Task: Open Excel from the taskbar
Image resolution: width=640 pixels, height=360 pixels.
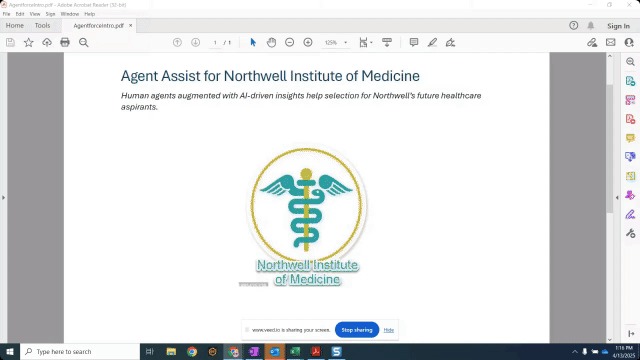Action: point(295,351)
